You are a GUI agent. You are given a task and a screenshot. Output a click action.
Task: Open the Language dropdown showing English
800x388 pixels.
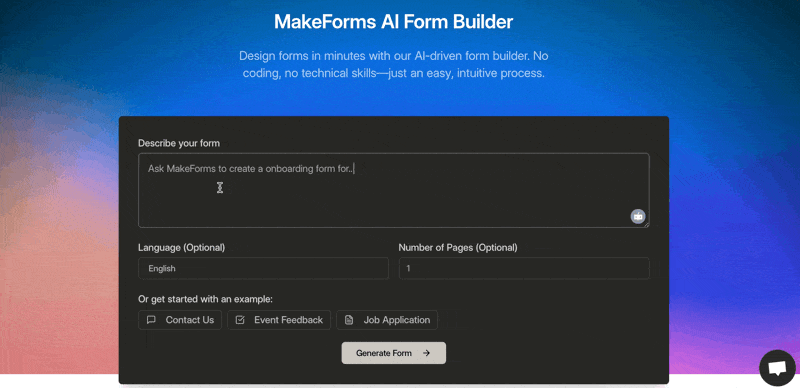coord(263,268)
